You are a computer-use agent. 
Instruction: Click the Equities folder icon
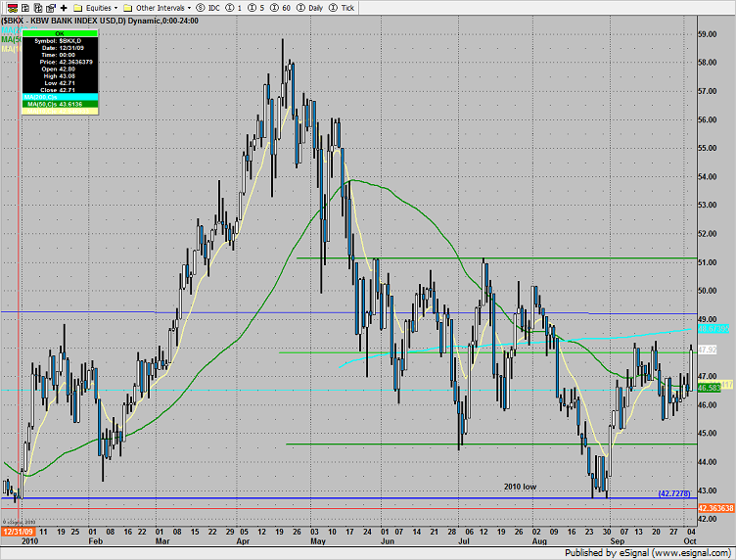pos(76,6)
